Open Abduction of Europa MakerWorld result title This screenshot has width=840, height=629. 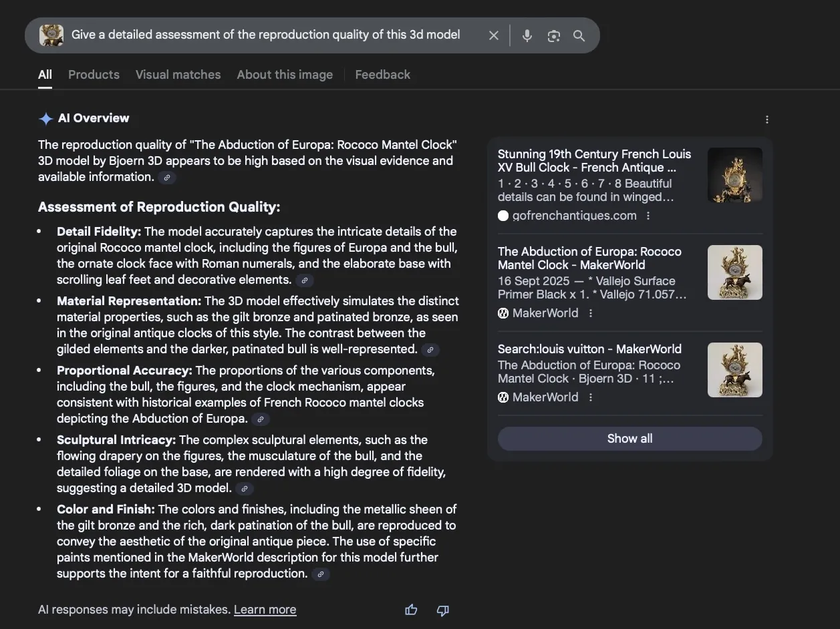click(589, 258)
